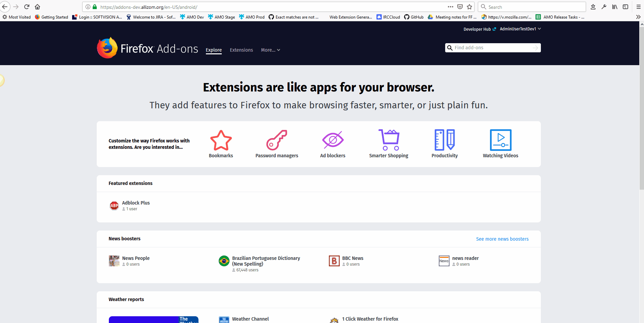Open the Welcome to JIRA bookmark

click(x=151, y=17)
